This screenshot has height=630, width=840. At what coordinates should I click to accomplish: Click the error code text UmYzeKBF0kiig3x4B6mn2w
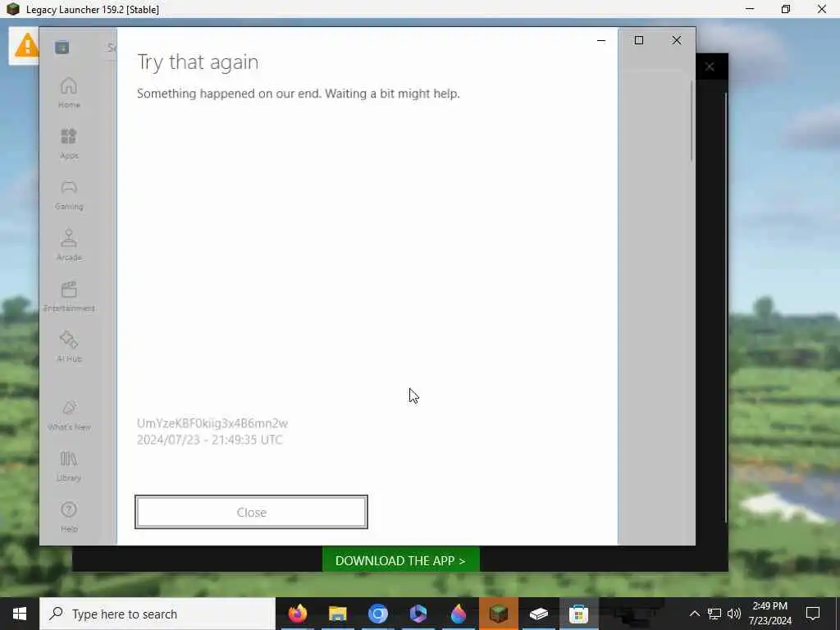pos(212,423)
